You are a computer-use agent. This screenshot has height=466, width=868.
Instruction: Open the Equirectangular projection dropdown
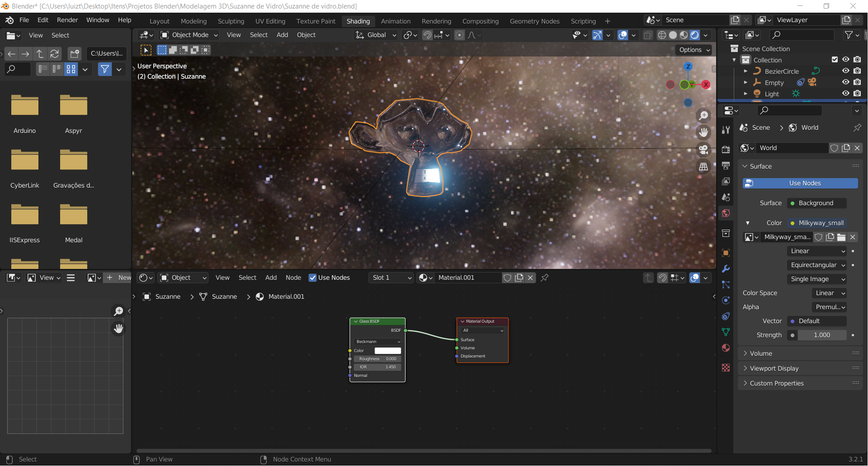click(817, 265)
